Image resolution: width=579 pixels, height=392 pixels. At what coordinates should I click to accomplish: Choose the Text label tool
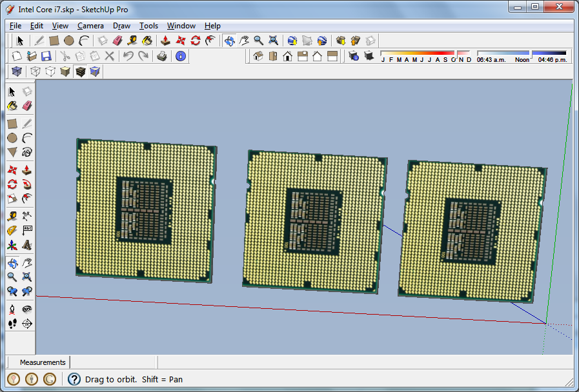click(x=27, y=230)
